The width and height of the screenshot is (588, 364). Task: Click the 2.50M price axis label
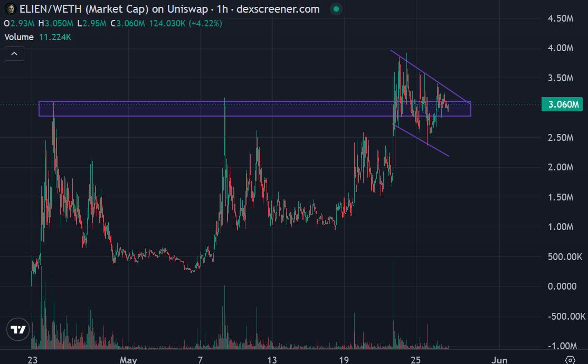[560, 138]
